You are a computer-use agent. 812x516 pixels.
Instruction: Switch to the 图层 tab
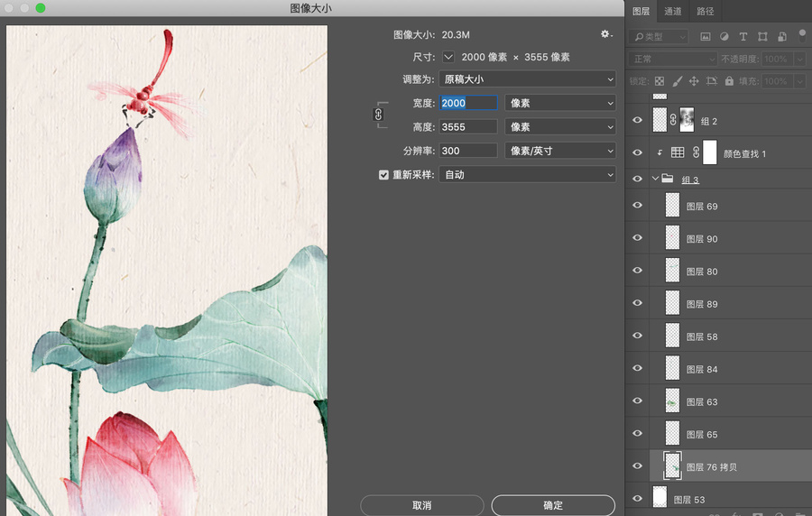tap(641, 11)
